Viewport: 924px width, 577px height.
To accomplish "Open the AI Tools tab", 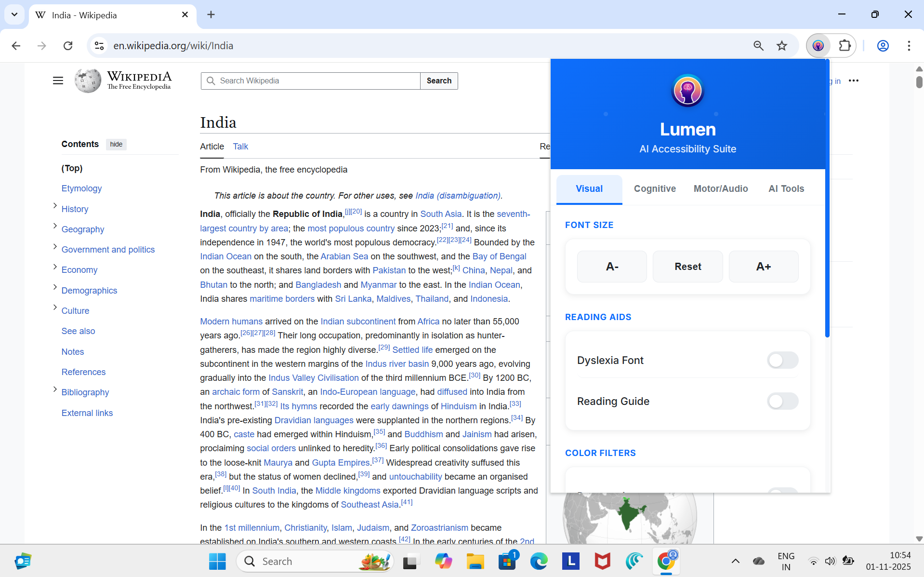I will coord(786,189).
